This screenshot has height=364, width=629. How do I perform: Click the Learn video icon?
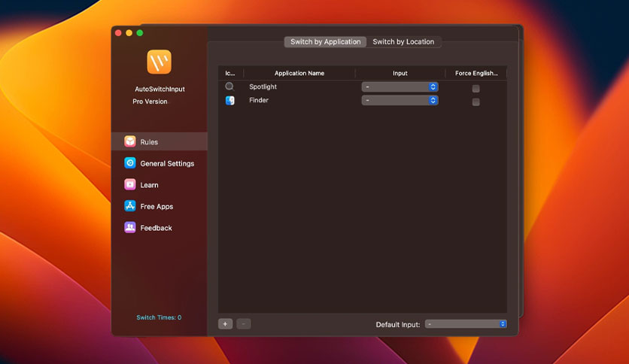(x=130, y=184)
